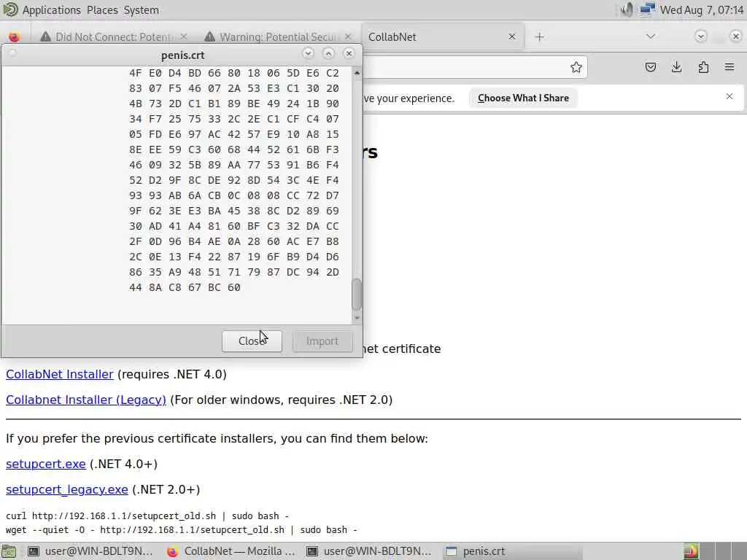This screenshot has width=747, height=560.
Task: Click the hex row starting '83 07 F5 46'
Action: 234,88
